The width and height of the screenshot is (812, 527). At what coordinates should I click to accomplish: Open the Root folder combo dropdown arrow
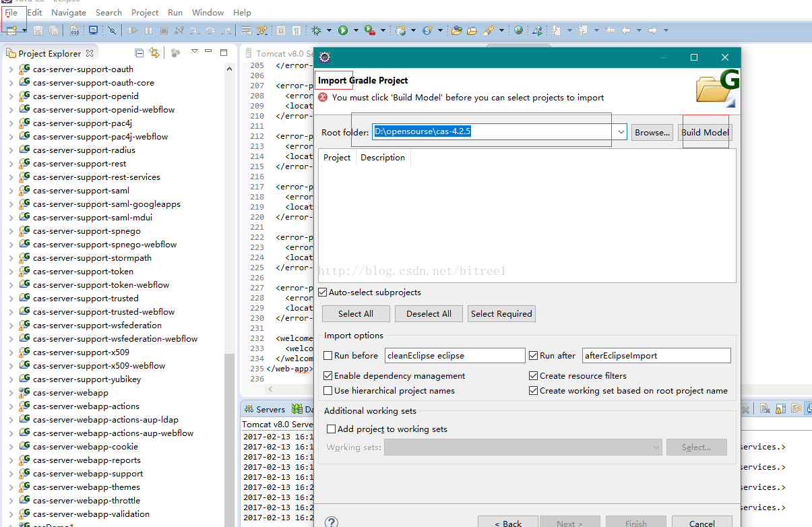621,132
